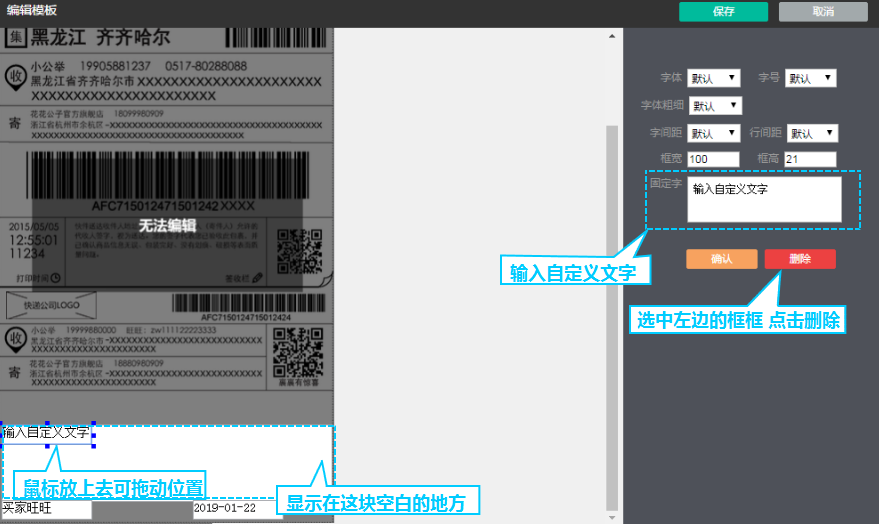Click the large barcode AFC715012471501242
This screenshot has height=524, width=879.
[168, 174]
